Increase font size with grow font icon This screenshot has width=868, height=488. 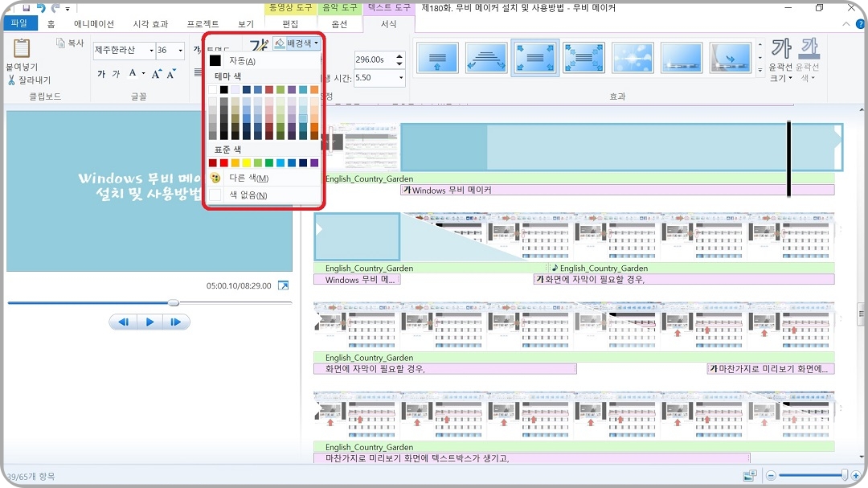157,74
